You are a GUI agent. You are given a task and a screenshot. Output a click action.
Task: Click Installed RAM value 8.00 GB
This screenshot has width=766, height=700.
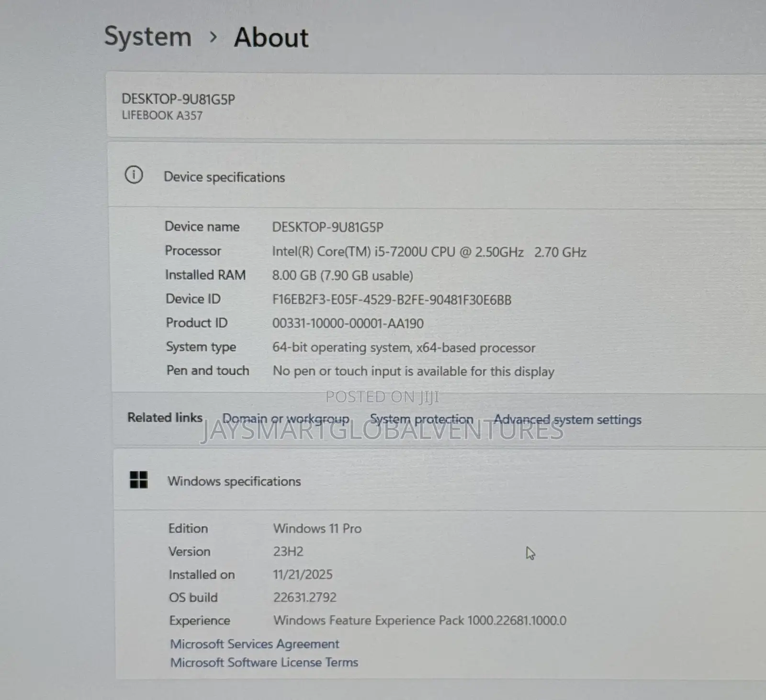click(x=342, y=276)
